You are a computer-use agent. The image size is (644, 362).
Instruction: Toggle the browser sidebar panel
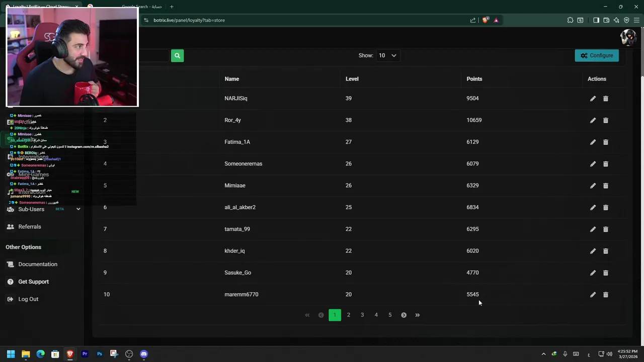596,20
